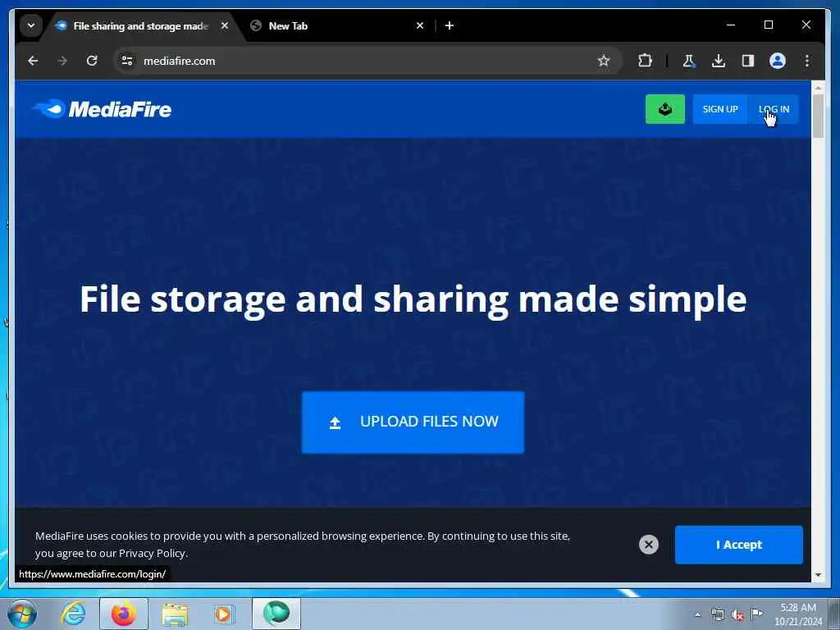Click the active browser taskbar icon
Image resolution: width=840 pixels, height=630 pixels.
(x=276, y=614)
